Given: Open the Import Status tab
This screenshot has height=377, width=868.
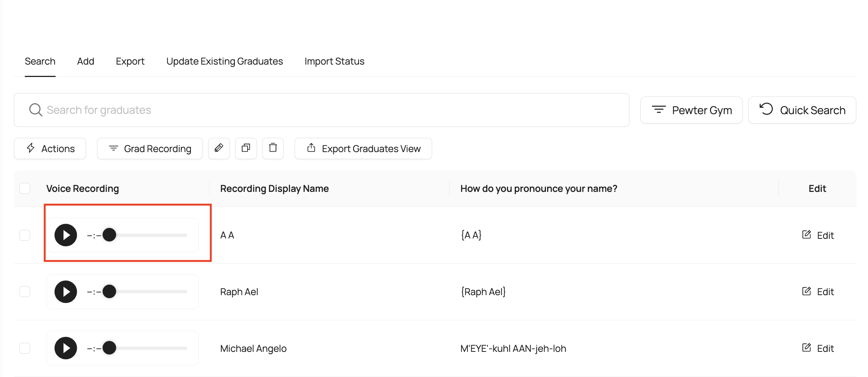Looking at the screenshot, I should [334, 61].
